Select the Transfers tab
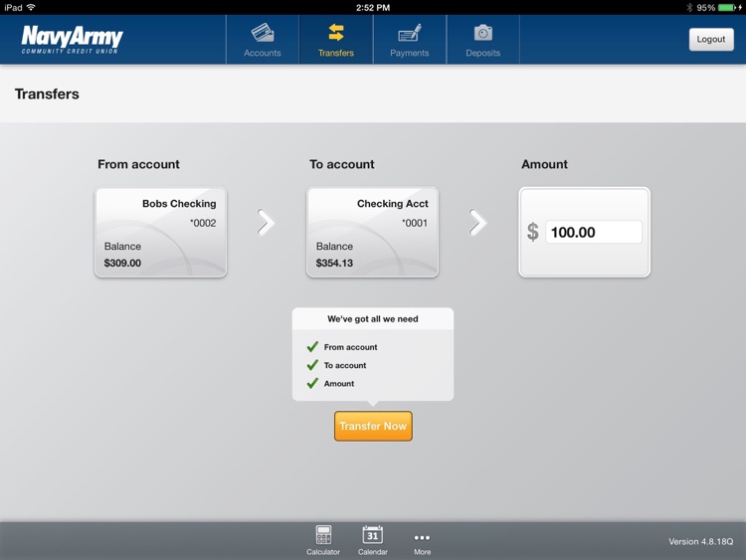Viewport: 746px width, 560px height. (336, 40)
